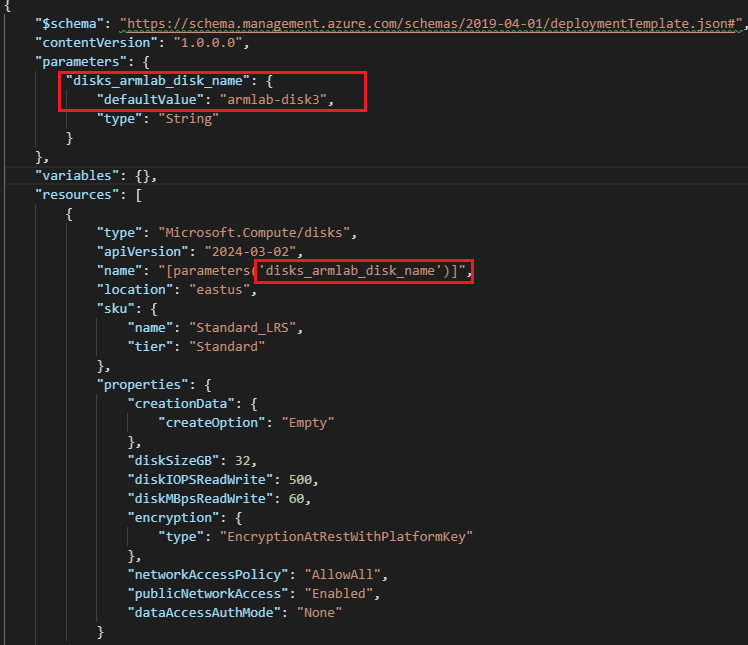Viewport: 748px width, 645px height.
Task: Click the "tier" key
Action: [x=150, y=347]
